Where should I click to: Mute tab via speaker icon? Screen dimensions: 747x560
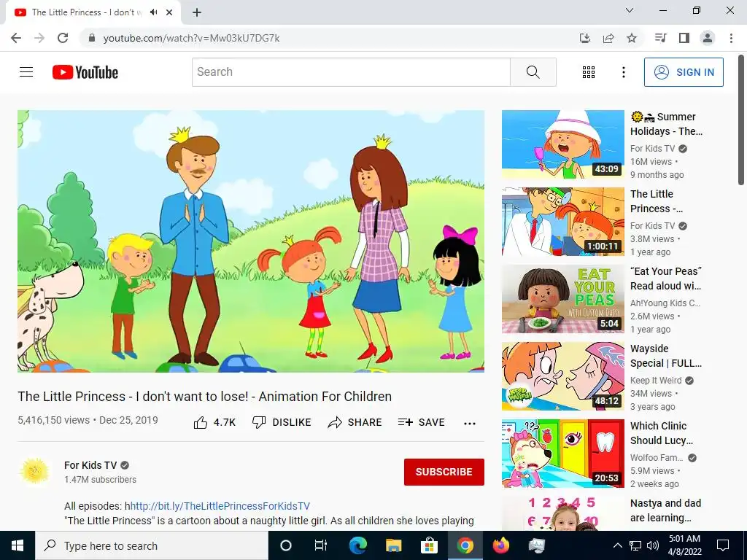(x=153, y=12)
